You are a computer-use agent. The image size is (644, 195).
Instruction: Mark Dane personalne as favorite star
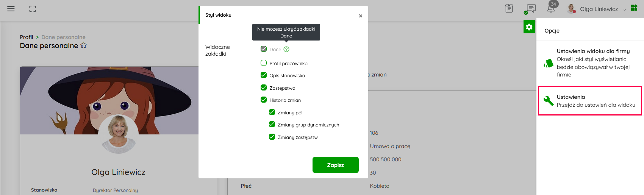click(84, 45)
